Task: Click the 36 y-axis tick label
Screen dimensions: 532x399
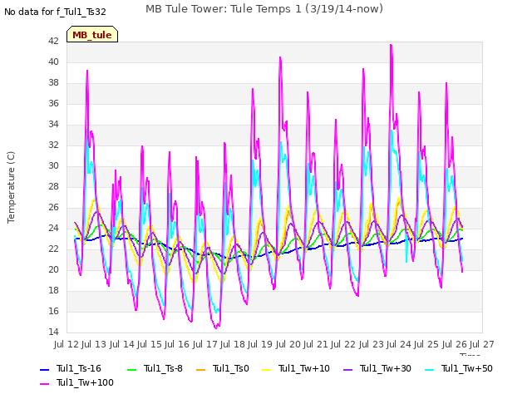Action: pyautogui.click(x=53, y=103)
